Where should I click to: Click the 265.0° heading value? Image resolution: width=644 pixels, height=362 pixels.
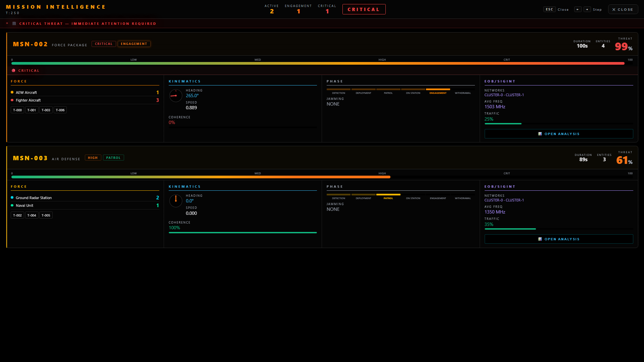[x=192, y=96]
